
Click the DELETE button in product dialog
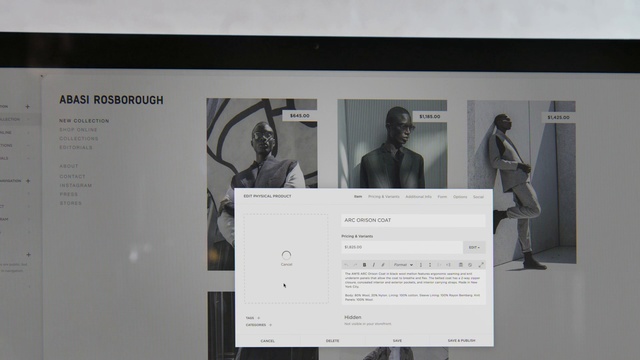(x=333, y=341)
